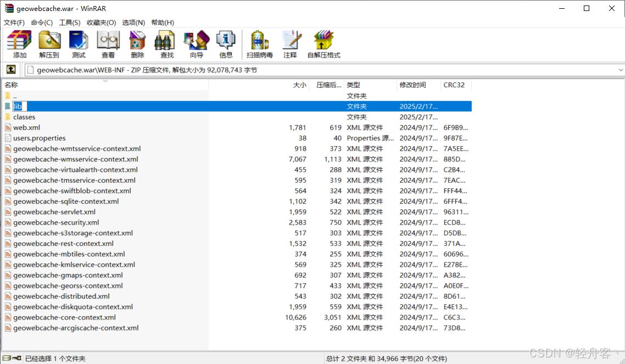Select geowebcache-core-context.xml
Screen dimensions: 625x364
[x=65, y=317]
